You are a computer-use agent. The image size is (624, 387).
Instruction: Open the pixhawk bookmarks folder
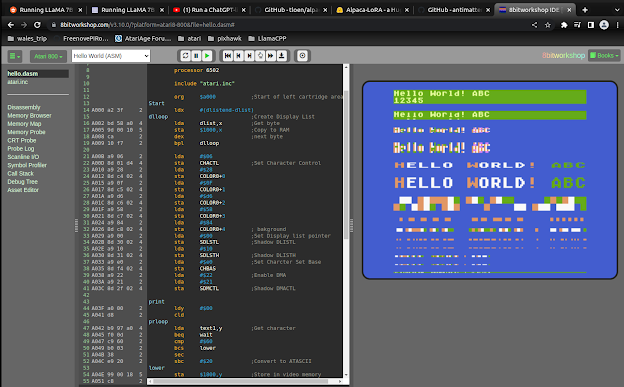coord(224,39)
